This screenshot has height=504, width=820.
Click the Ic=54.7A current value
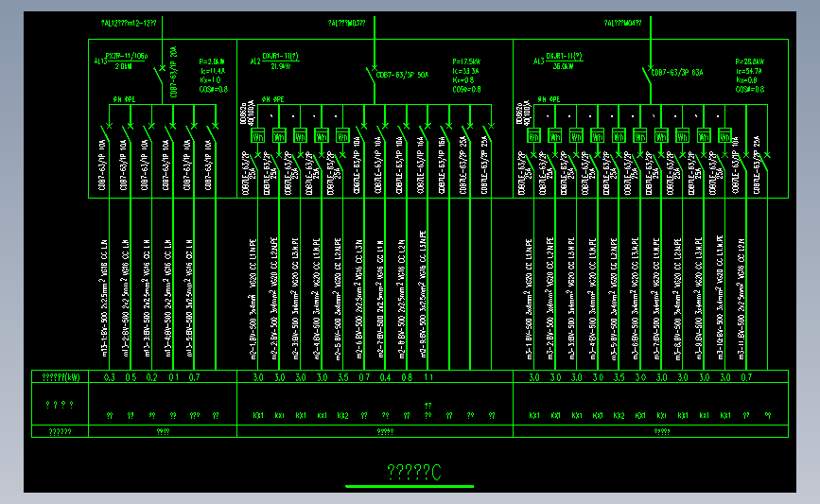click(x=749, y=71)
